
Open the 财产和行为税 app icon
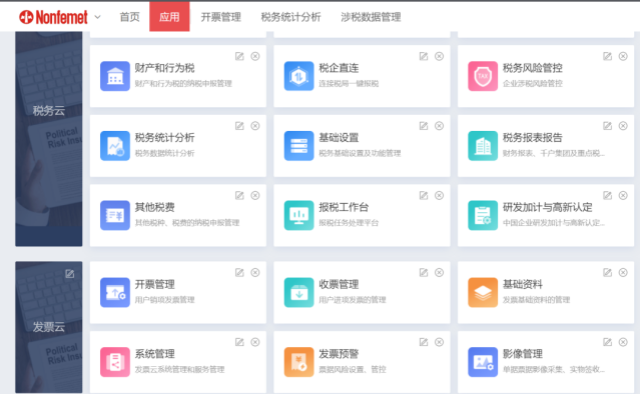tap(115, 76)
